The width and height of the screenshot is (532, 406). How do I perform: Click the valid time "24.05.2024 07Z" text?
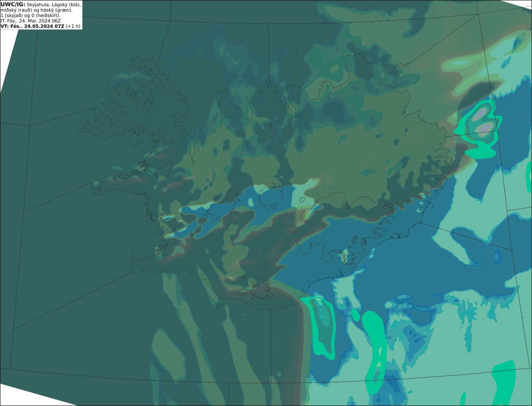[x=44, y=26]
